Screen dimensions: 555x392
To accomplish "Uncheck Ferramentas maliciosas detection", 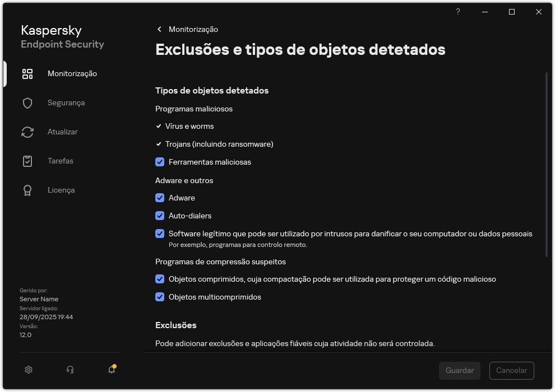I will (160, 162).
